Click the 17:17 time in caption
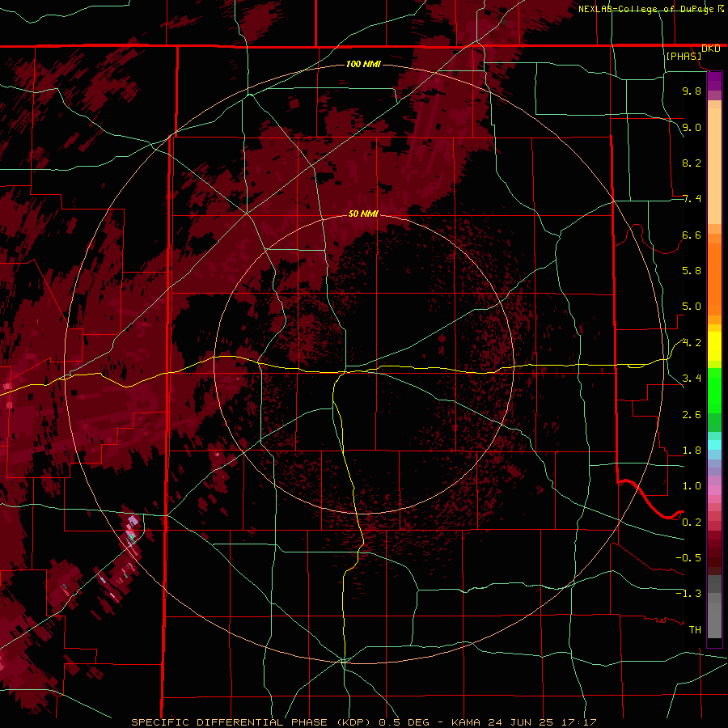This screenshot has height=728, width=728. coord(578,722)
